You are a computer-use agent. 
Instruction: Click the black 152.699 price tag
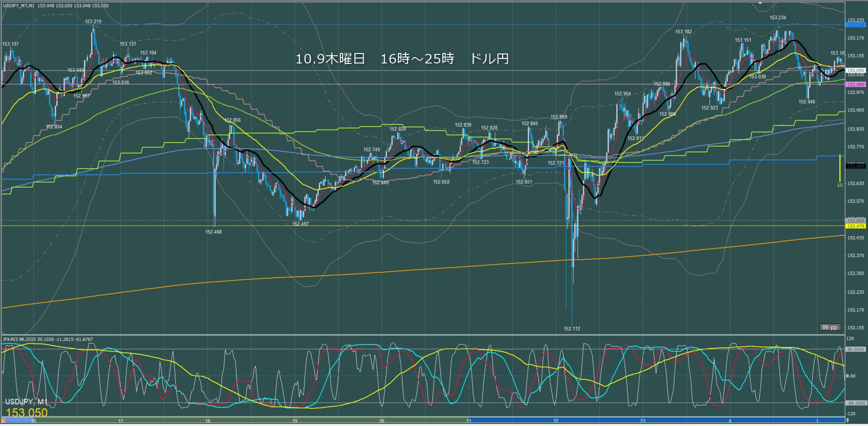(x=855, y=166)
